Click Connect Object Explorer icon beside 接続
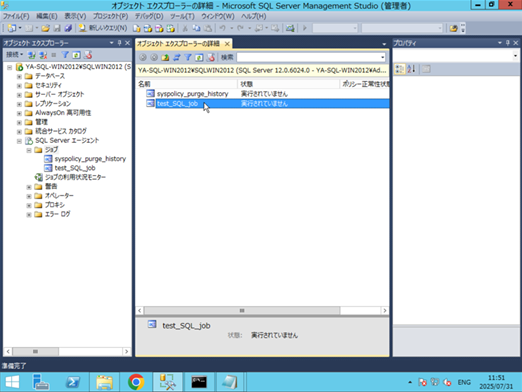The image size is (522, 392). [32, 55]
